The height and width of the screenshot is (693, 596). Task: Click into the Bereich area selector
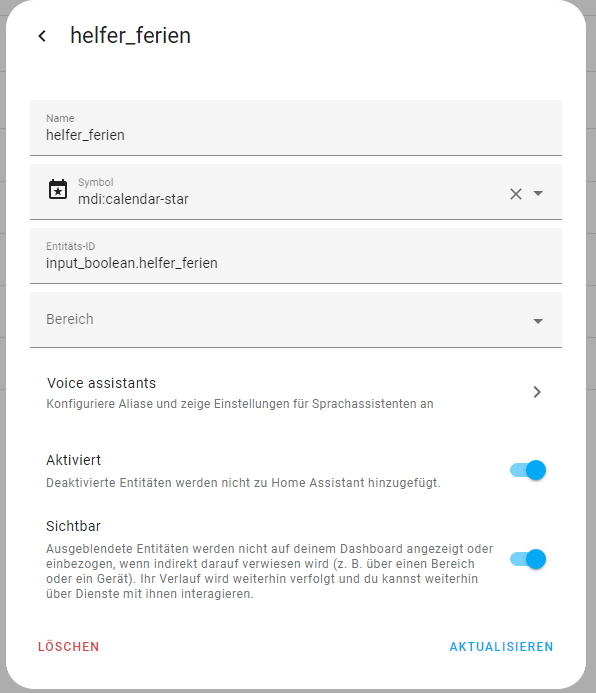[296, 320]
